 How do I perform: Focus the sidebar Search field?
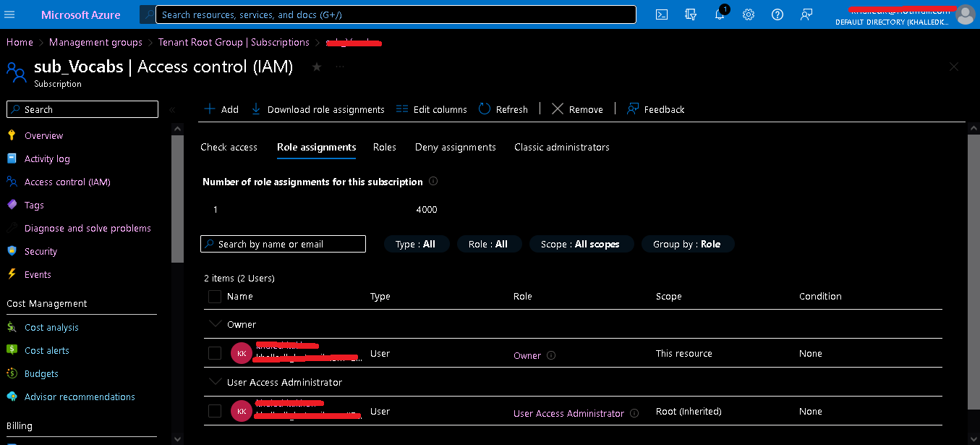point(82,109)
